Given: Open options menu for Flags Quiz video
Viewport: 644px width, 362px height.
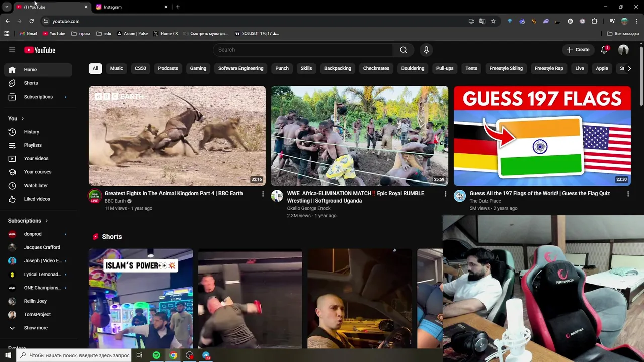Looking at the screenshot, I should 628,194.
